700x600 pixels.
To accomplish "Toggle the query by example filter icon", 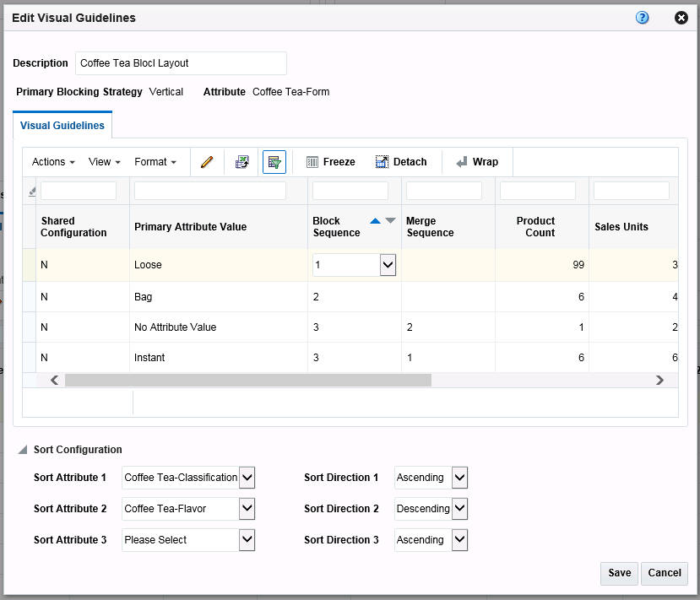I will point(274,161).
